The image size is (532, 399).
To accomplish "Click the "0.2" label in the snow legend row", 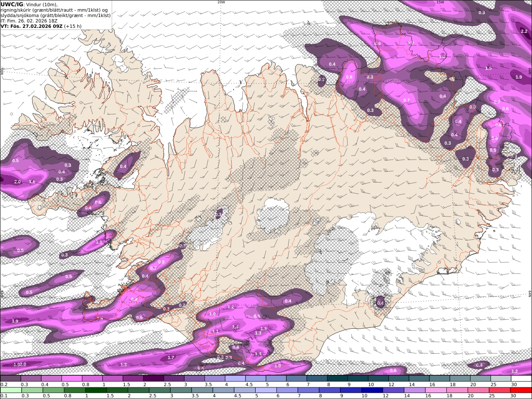I will [3, 384].
